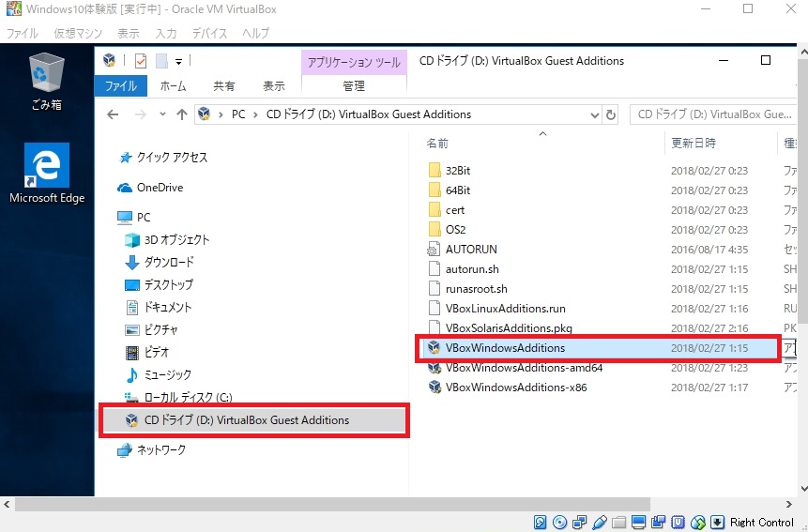Click the Up one level arrow

click(x=181, y=114)
